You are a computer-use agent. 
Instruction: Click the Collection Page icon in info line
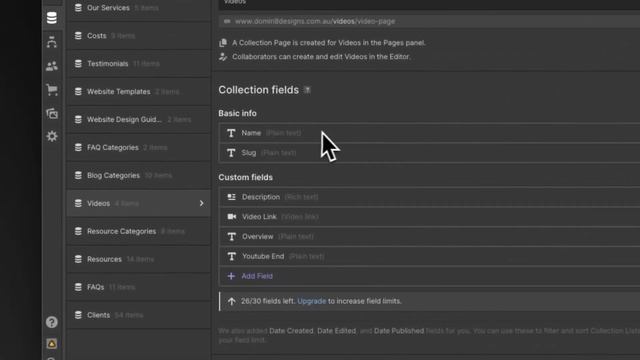(223, 43)
